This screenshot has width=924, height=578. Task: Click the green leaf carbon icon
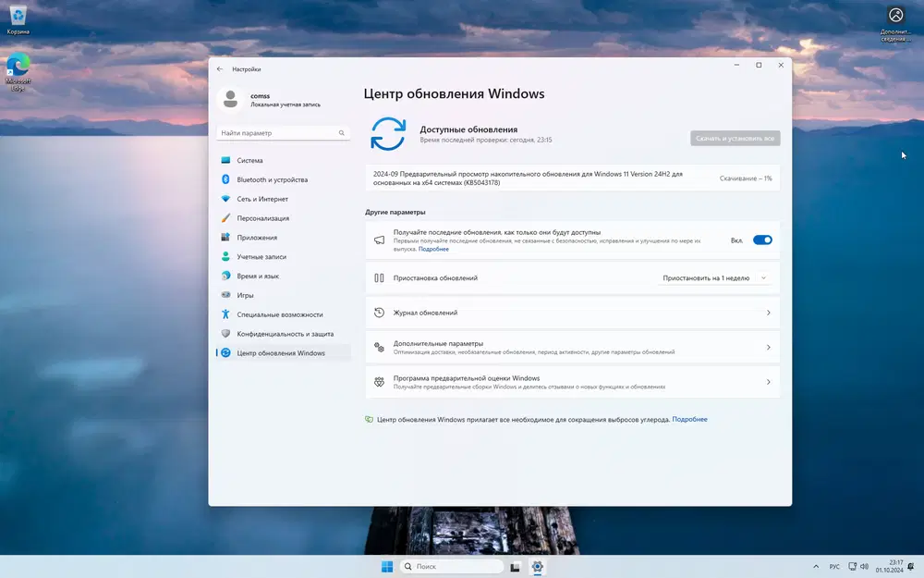click(369, 419)
